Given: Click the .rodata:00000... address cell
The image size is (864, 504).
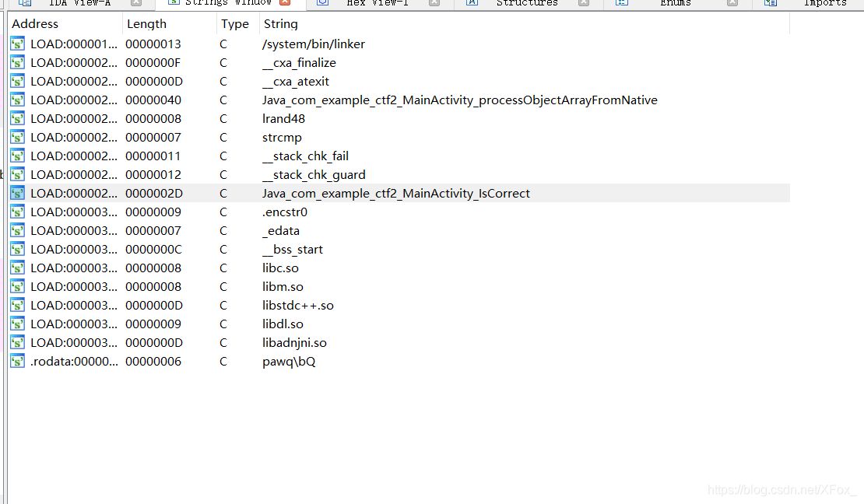Looking at the screenshot, I should point(74,362).
